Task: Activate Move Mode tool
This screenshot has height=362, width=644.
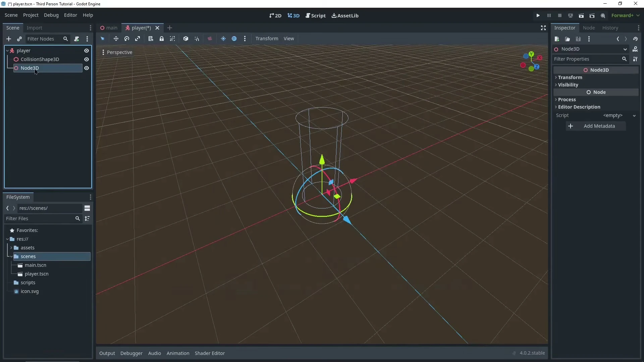Action: (116, 39)
